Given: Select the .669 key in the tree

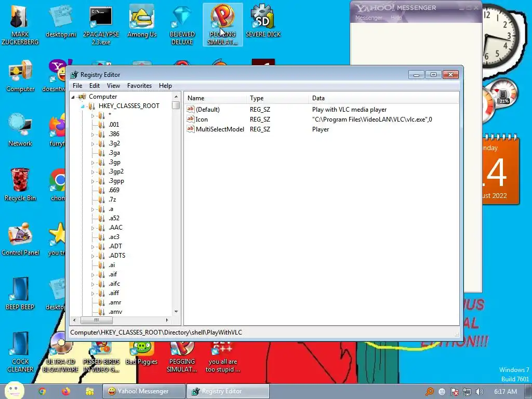Looking at the screenshot, I should (x=114, y=190).
